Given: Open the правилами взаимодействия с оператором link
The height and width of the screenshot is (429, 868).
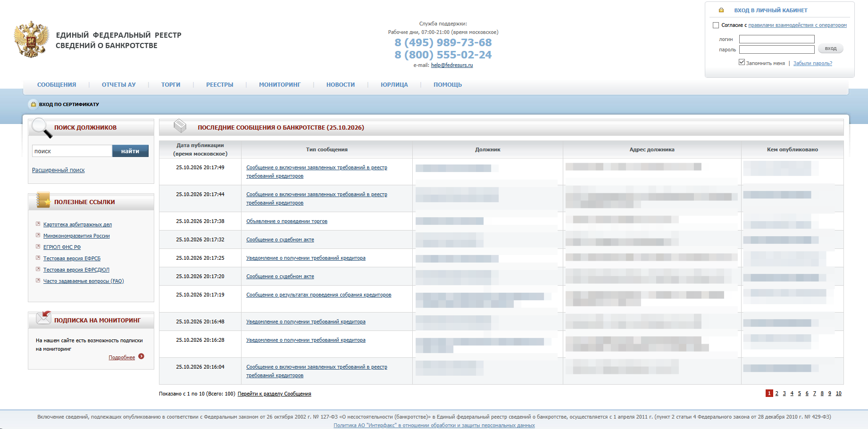Looking at the screenshot, I should 798,25.
